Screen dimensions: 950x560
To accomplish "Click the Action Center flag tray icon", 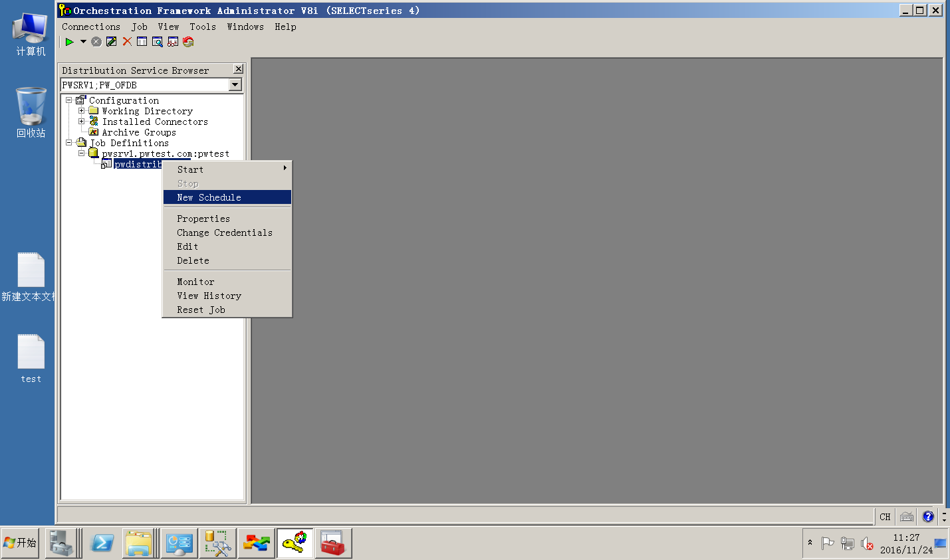I will 828,543.
